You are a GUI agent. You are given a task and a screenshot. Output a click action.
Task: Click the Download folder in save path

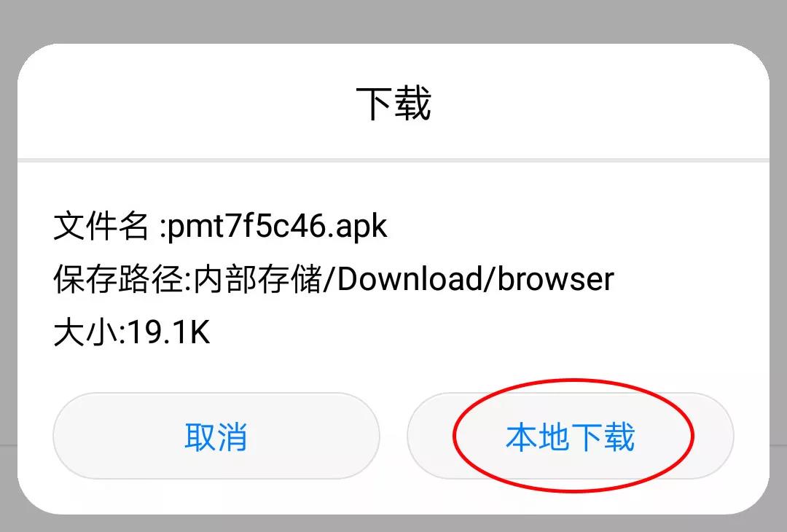pyautogui.click(x=409, y=279)
